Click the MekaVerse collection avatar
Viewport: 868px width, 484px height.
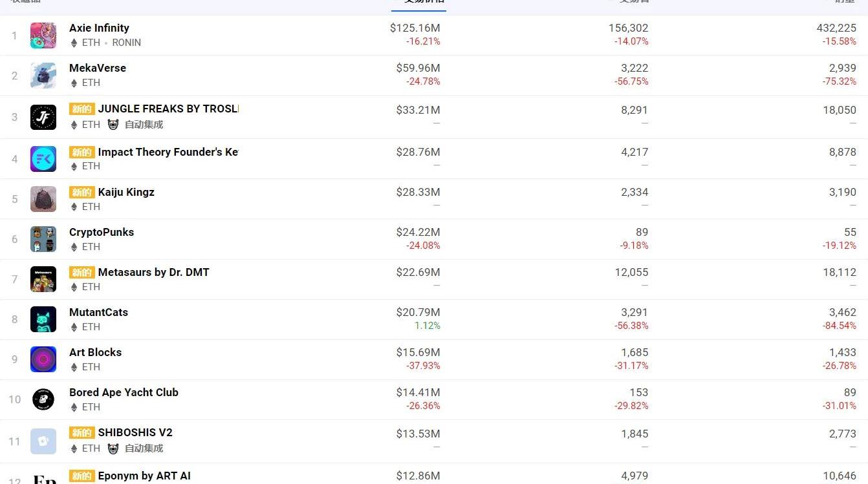pyautogui.click(x=43, y=76)
